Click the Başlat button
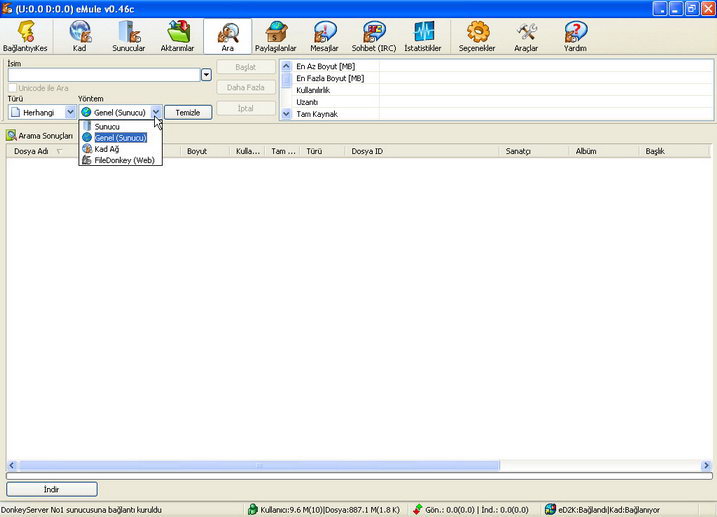The height and width of the screenshot is (517, 717). [x=246, y=67]
